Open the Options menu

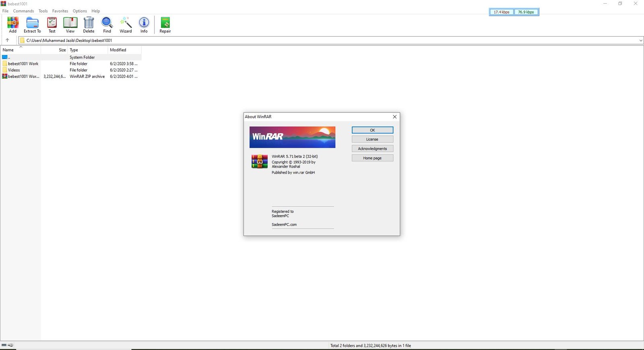point(80,11)
